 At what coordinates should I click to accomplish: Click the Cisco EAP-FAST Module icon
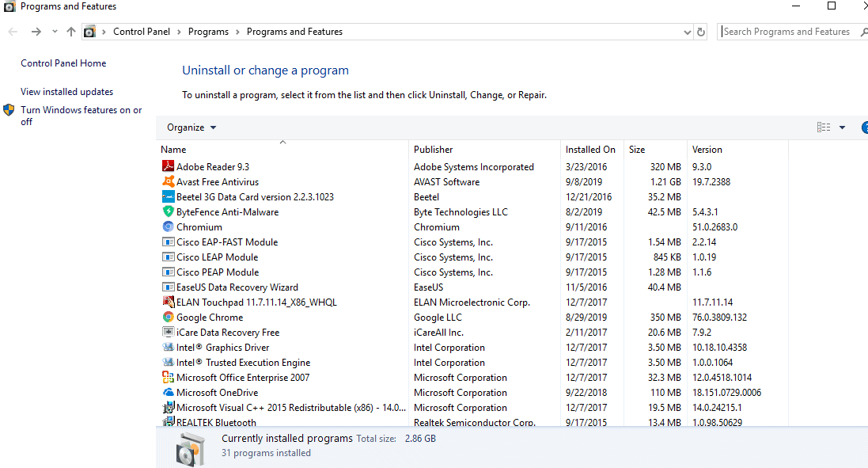coord(168,242)
